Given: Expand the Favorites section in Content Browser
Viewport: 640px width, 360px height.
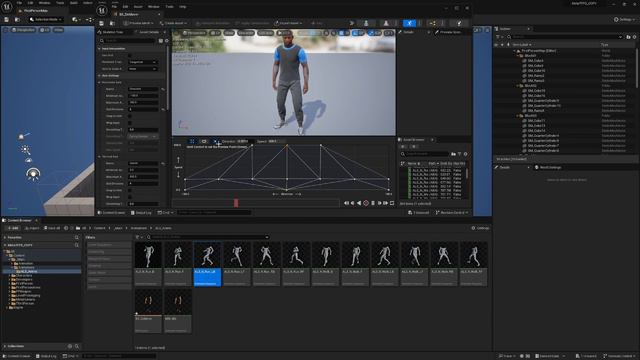Looking at the screenshot, I should click(5, 237).
